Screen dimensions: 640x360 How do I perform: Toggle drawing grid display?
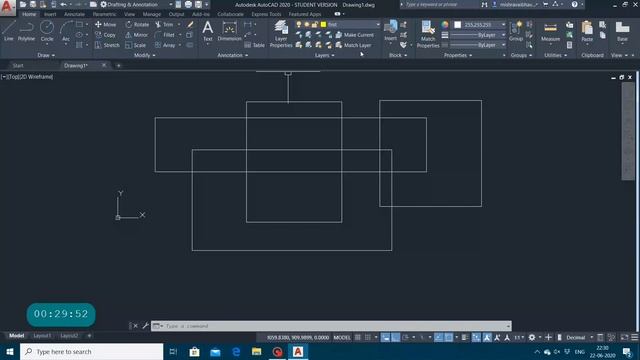pyautogui.click(x=358, y=337)
